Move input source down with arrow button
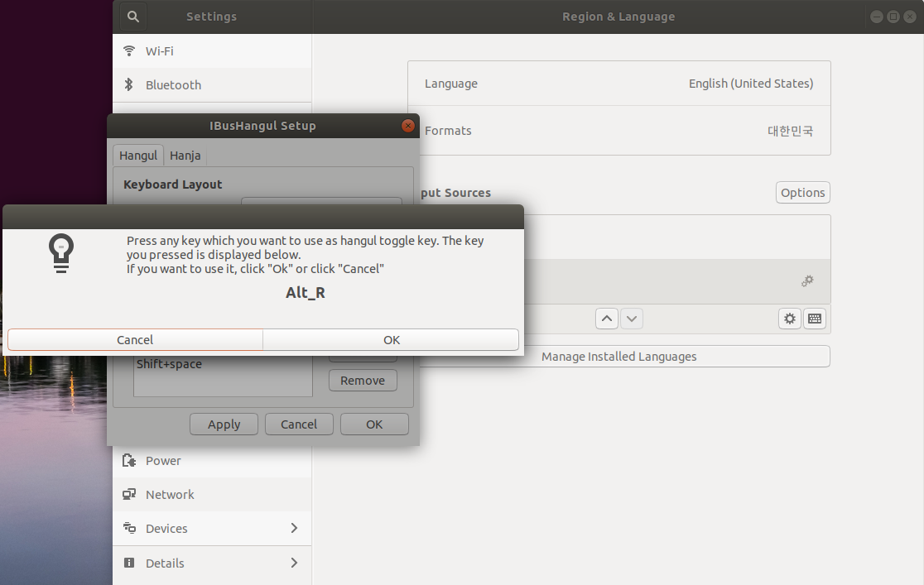This screenshot has width=924, height=585. 632,319
